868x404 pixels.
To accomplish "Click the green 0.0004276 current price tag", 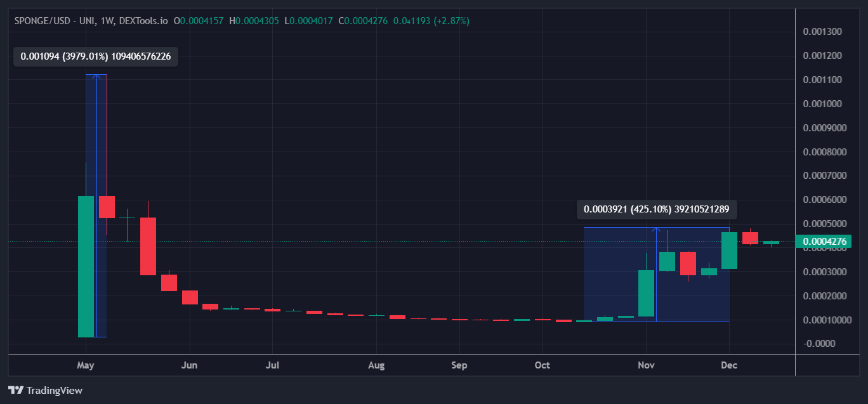I will point(823,241).
